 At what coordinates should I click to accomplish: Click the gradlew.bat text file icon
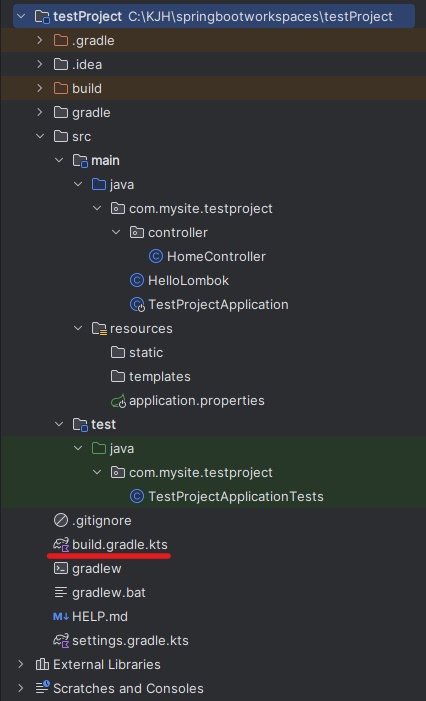(x=61, y=592)
